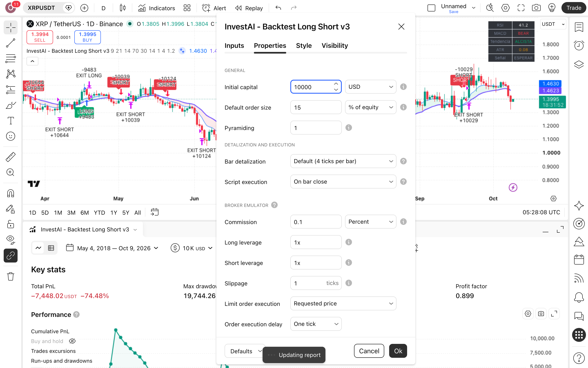Image resolution: width=588 pixels, height=368 pixels.
Task: Toggle Buy and hold visibility eye
Action: click(72, 341)
